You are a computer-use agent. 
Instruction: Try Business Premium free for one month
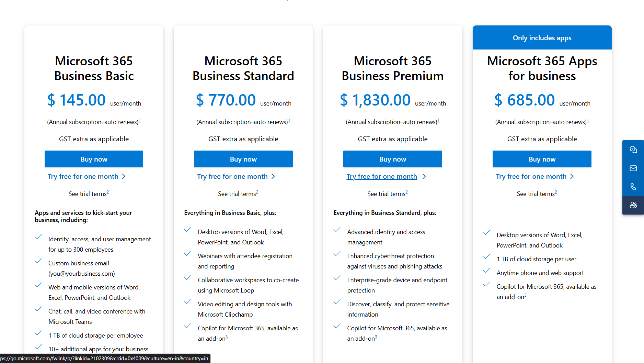(381, 176)
